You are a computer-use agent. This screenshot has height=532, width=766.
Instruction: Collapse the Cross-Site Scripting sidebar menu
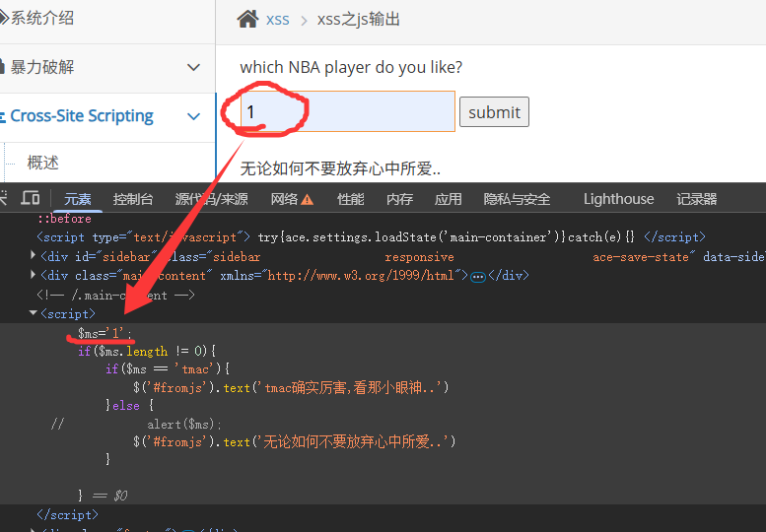click(194, 116)
